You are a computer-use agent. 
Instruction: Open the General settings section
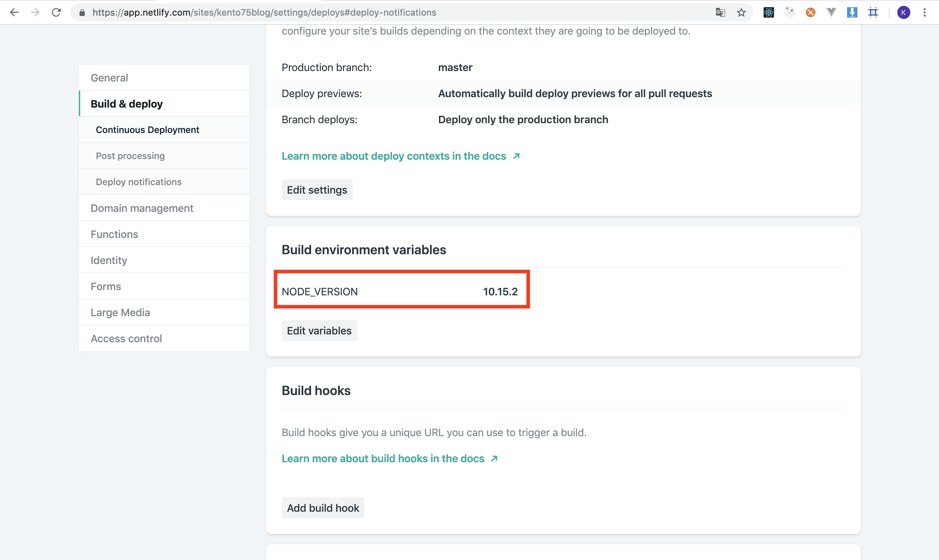[x=110, y=78]
